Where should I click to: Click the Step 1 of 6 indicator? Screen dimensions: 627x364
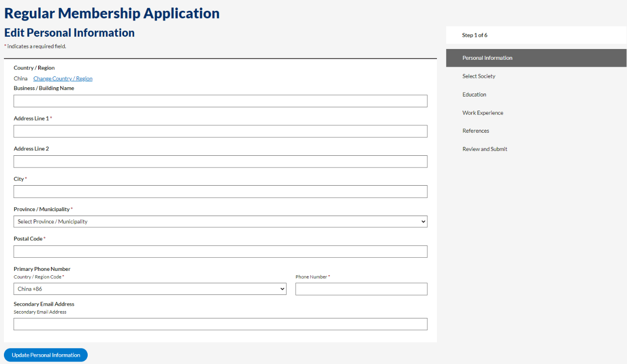click(475, 35)
